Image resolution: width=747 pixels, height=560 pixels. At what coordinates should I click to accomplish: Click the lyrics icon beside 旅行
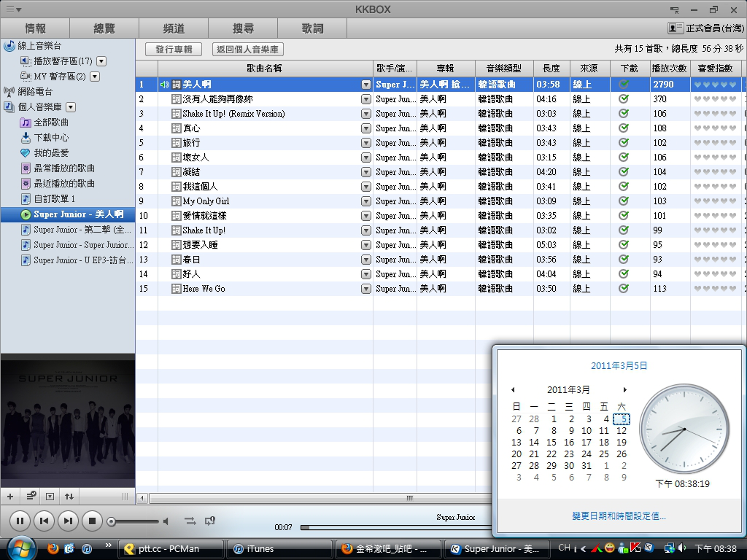click(x=176, y=143)
